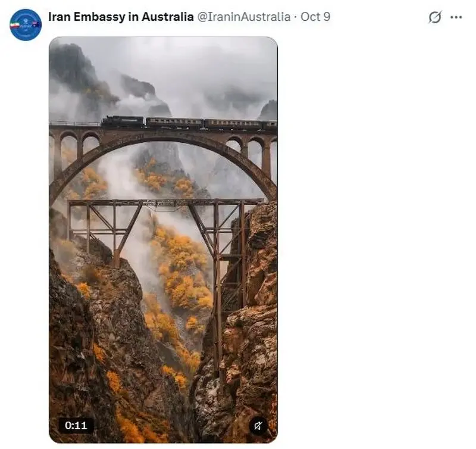Play the bridge video thumbnail
The image size is (476, 449).
163,240
